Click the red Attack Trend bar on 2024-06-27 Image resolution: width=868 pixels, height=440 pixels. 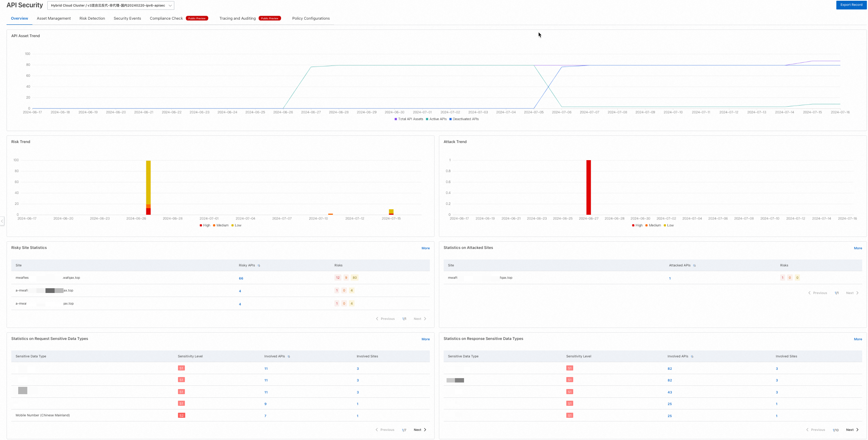(588, 187)
